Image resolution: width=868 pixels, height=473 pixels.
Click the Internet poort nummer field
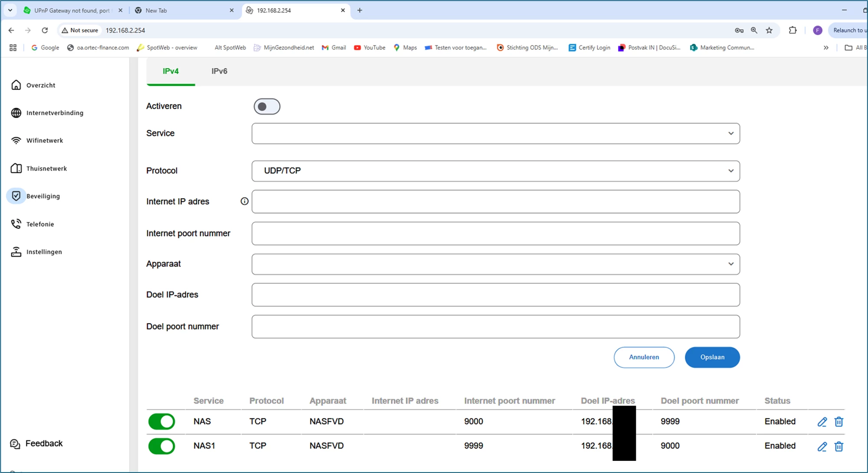(x=495, y=234)
